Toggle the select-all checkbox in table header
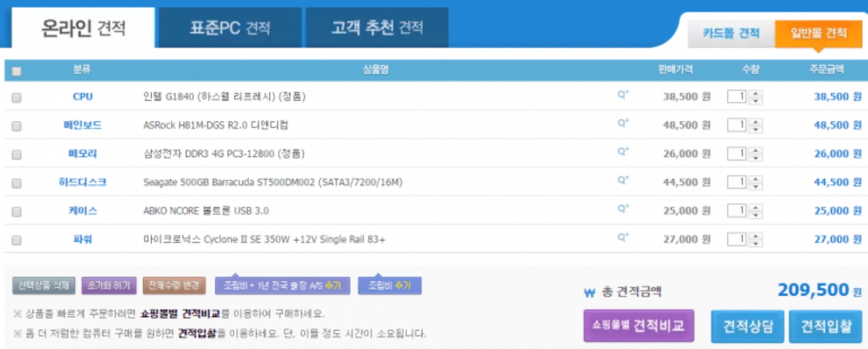The height and width of the screenshot is (349, 868). tap(17, 71)
